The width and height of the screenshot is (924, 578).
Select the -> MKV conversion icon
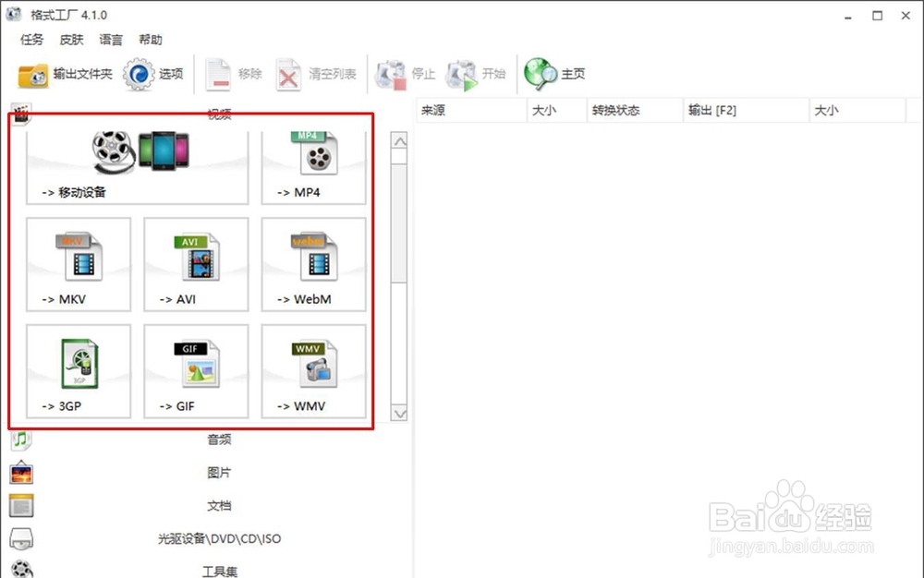click(x=79, y=265)
